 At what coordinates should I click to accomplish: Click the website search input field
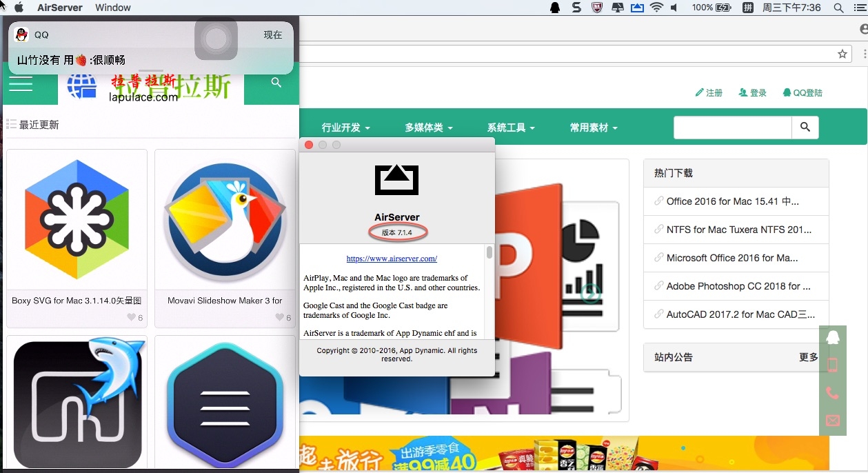[x=732, y=128]
